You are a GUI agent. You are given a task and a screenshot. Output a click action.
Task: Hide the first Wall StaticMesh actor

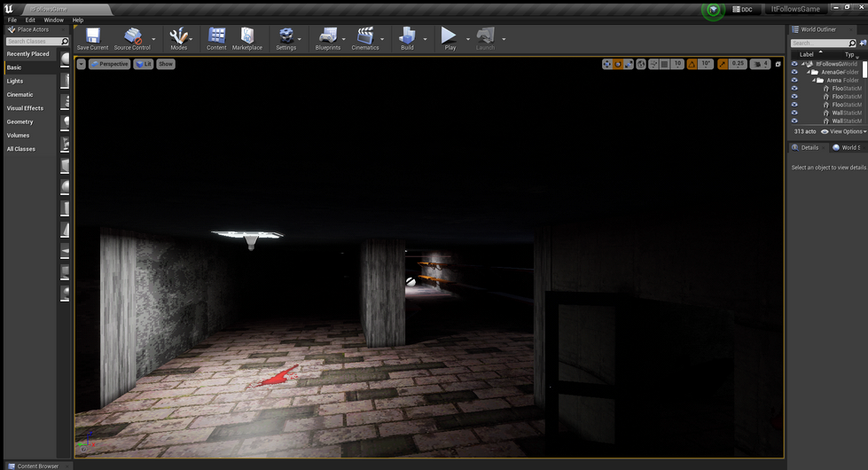coord(794,113)
